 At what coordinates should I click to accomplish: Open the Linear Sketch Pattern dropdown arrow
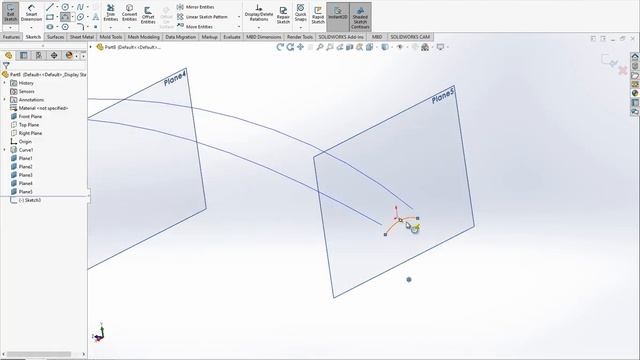[239, 17]
